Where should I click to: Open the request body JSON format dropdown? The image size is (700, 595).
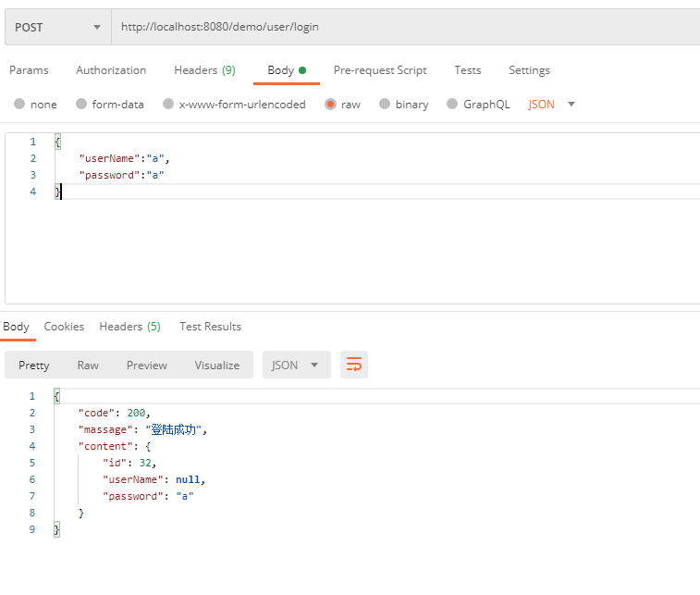[x=551, y=104]
